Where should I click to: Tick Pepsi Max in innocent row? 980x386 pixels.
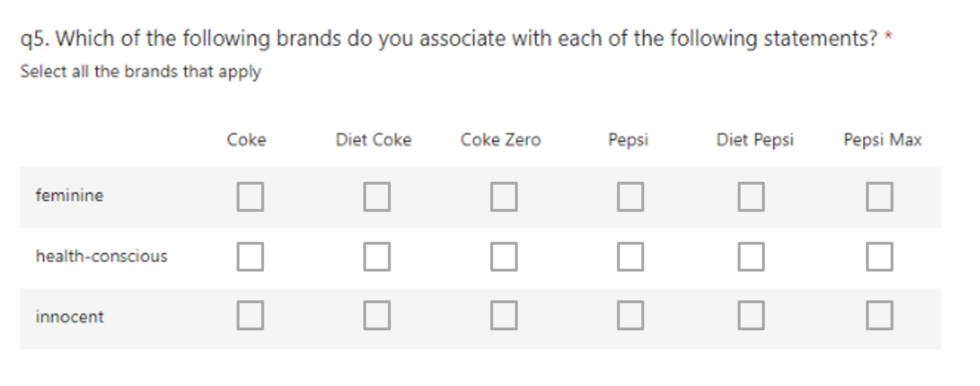point(879,315)
